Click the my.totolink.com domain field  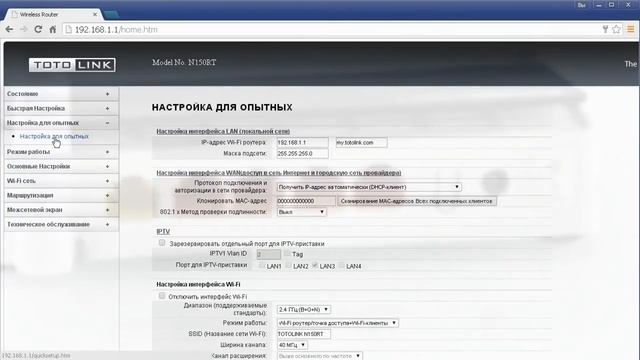click(x=361, y=142)
